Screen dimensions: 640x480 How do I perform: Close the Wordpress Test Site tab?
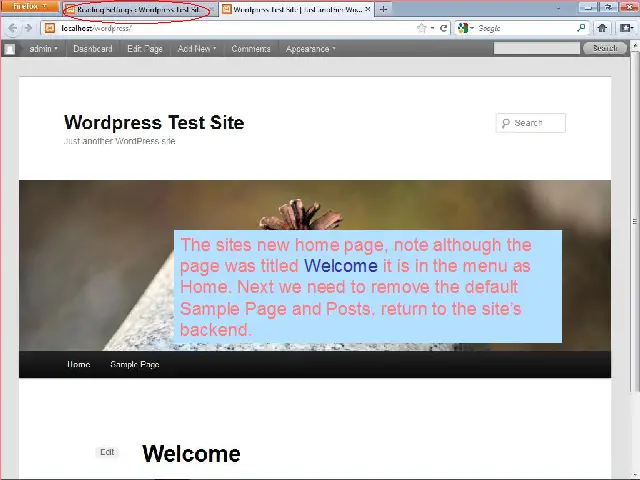[x=367, y=9]
